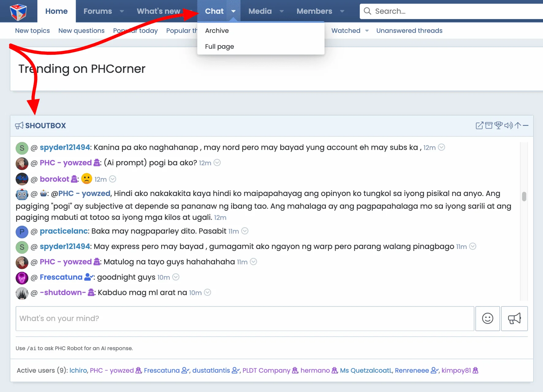Click yowzed's avatar on the 'pogi ba ako' message
The width and height of the screenshot is (543, 392).
pos(22,164)
